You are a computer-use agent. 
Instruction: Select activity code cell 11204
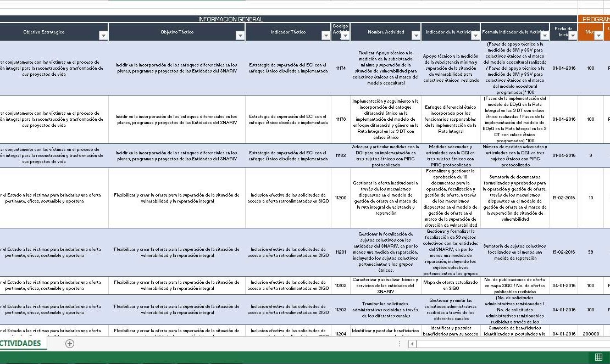pyautogui.click(x=341, y=331)
